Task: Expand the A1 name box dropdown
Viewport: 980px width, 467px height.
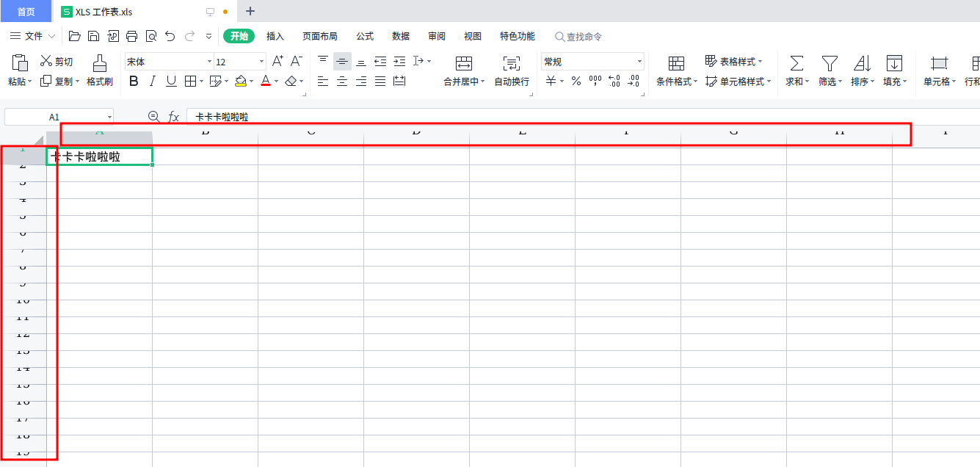Action: (x=109, y=117)
